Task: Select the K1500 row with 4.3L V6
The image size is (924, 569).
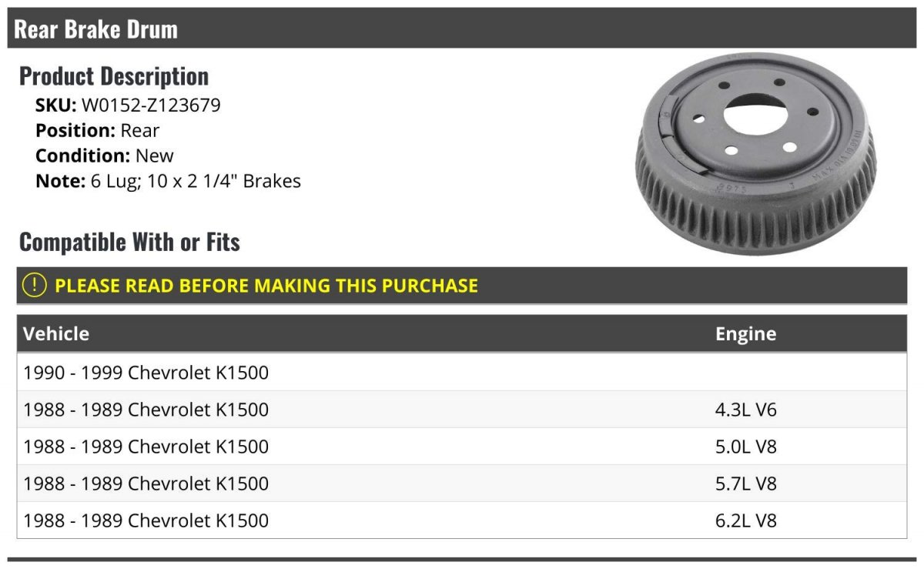Action: pyautogui.click(x=462, y=410)
